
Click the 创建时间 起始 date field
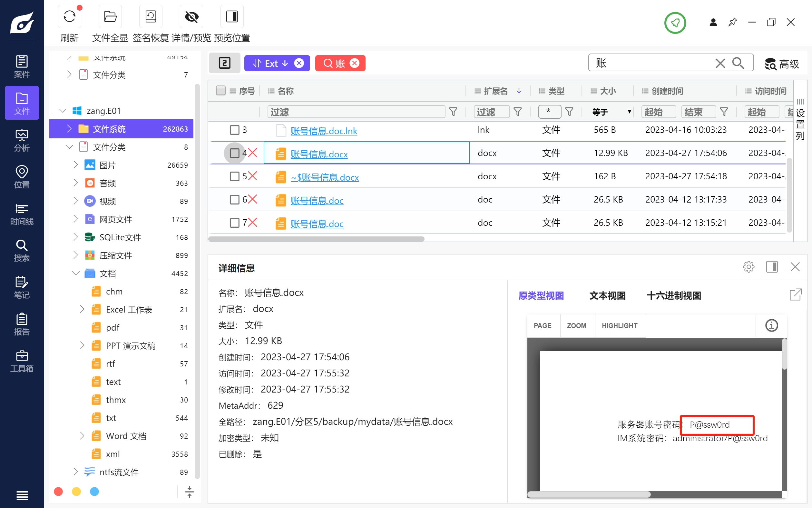click(x=658, y=112)
